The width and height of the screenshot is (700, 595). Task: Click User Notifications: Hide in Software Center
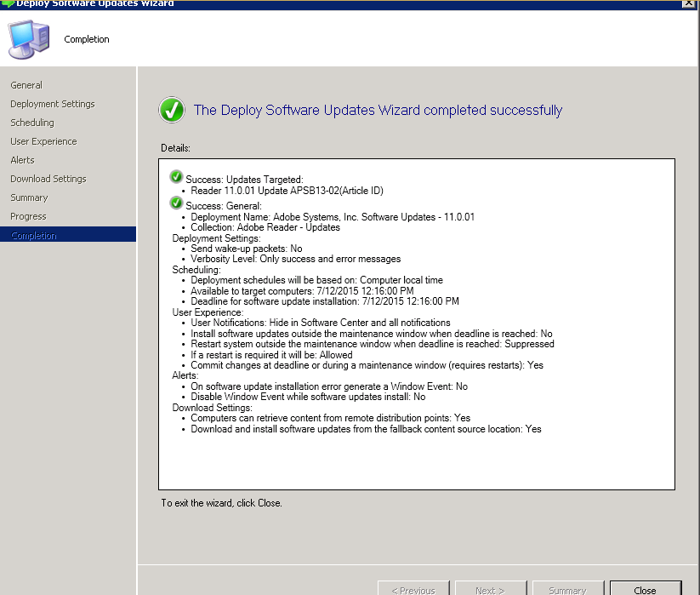321,323
